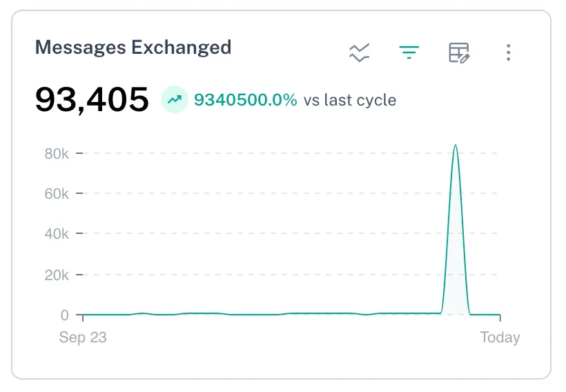
Task: Click the green trending-up arrow badge
Action: coord(175,99)
